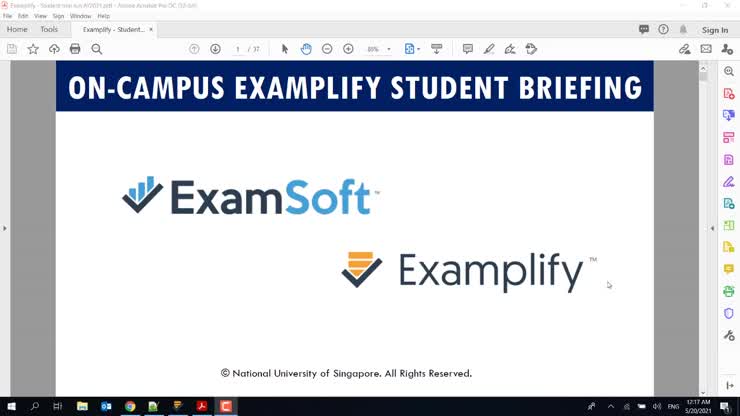
Task: Print the document with the printer icon
Action: pos(75,49)
